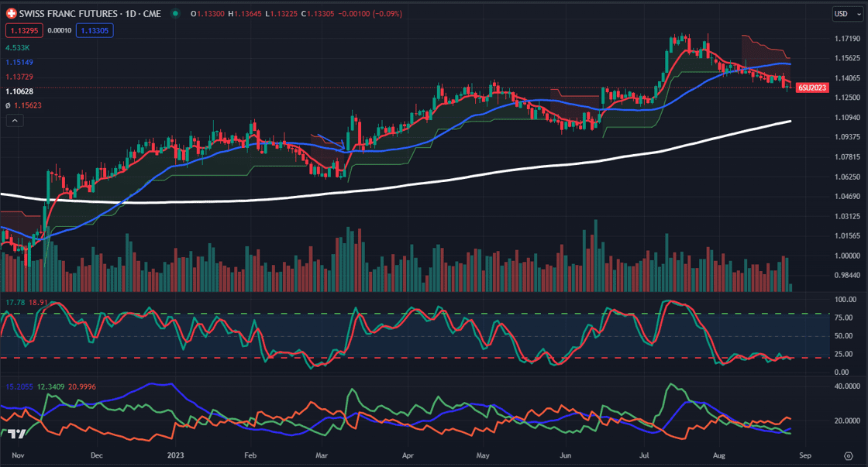Click the ADX value 15.2055
The height and width of the screenshot is (467, 868).
19,386
